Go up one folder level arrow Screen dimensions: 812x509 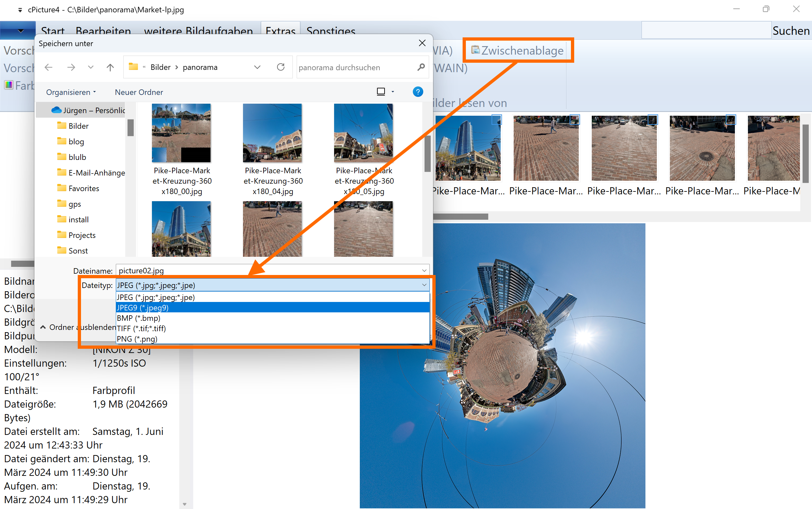[110, 67]
